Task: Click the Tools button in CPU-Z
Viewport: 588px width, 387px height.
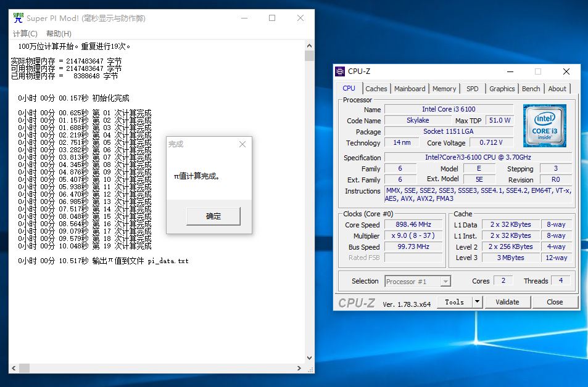Action: [454, 302]
